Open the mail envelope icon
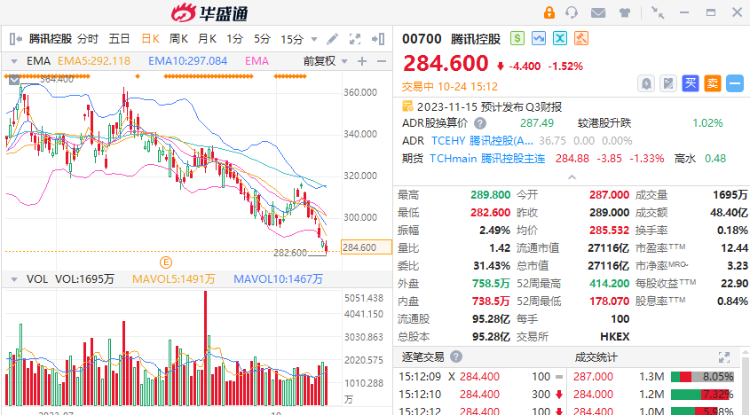 point(598,13)
